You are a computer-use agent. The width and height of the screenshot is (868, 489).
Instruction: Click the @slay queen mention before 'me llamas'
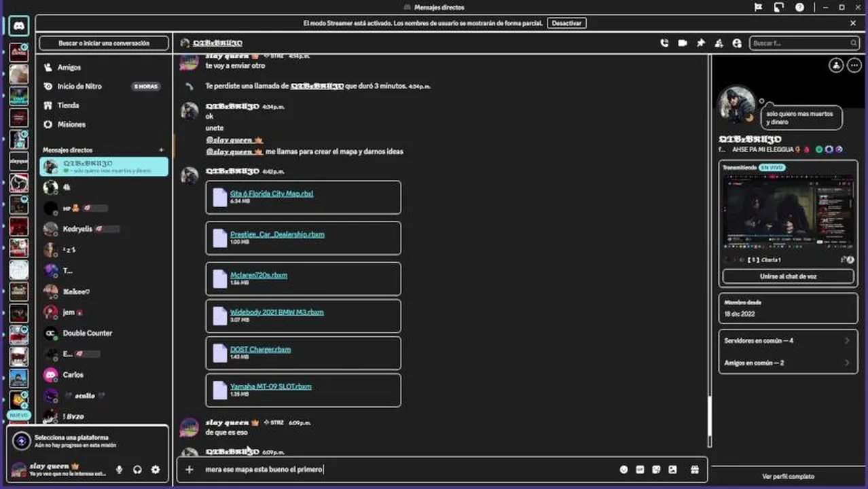pyautogui.click(x=234, y=151)
